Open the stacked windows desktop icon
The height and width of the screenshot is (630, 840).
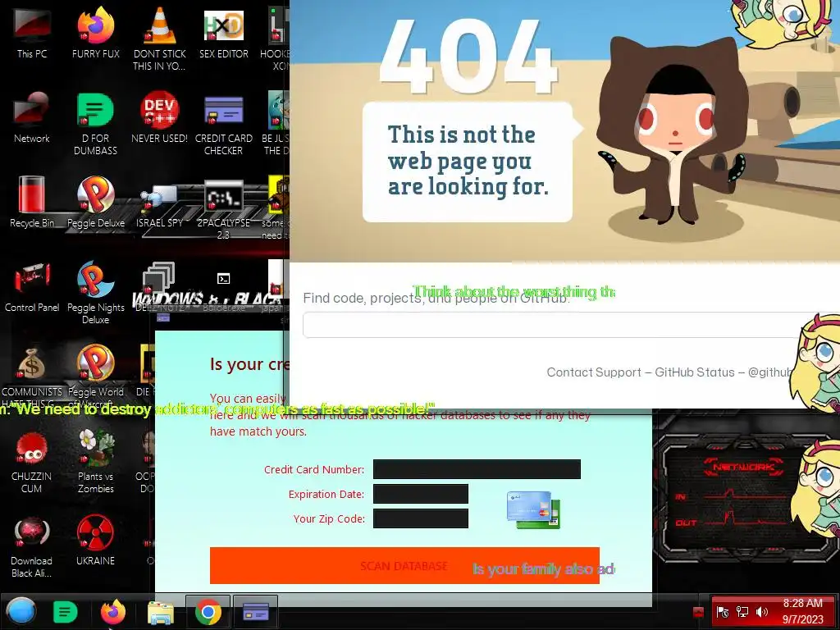coord(159,286)
